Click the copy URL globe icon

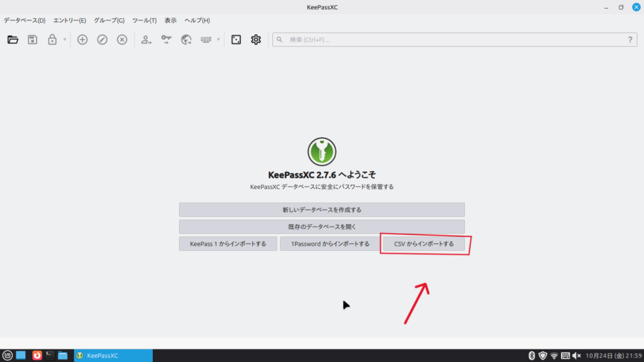(x=186, y=40)
